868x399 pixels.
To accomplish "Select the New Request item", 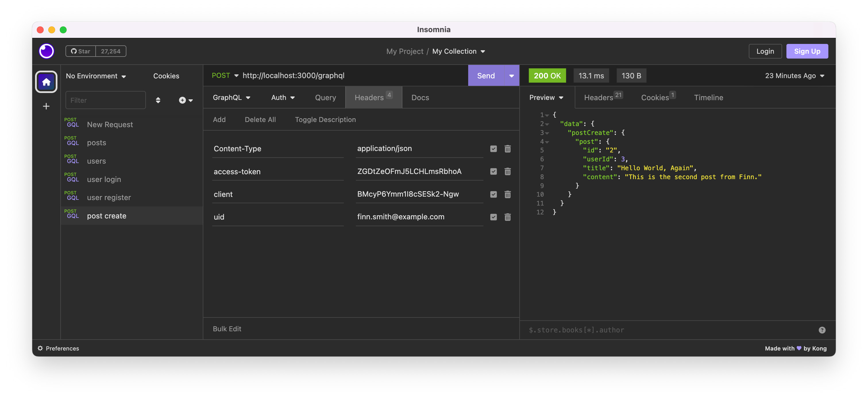I will point(132,124).
